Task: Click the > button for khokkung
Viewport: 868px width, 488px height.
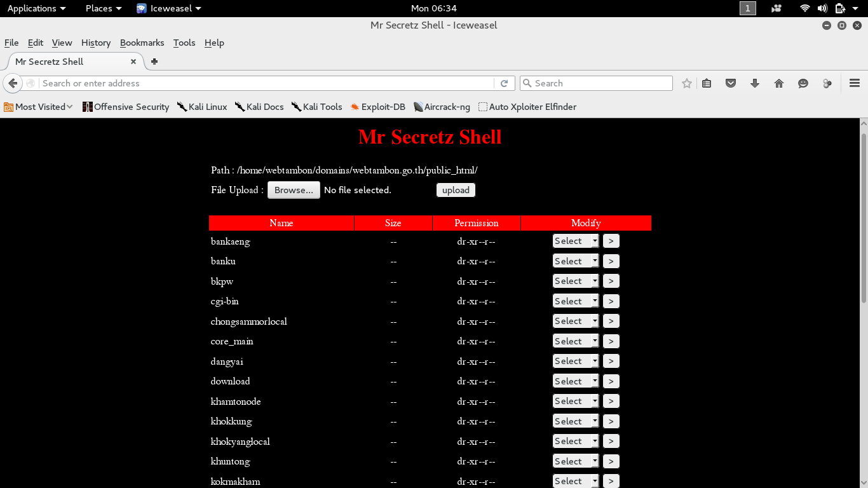Action: (x=611, y=421)
